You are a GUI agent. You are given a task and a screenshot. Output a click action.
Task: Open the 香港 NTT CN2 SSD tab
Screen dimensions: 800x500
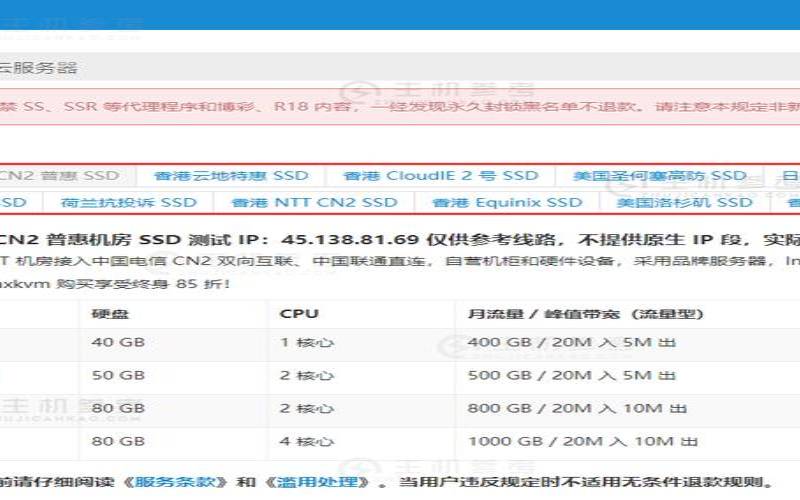[314, 202]
